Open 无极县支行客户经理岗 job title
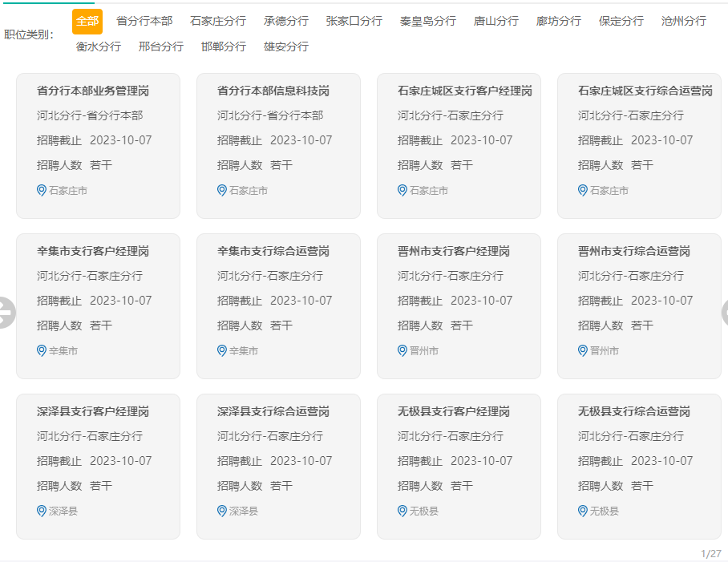This screenshot has width=728, height=562. pyautogui.click(x=454, y=411)
